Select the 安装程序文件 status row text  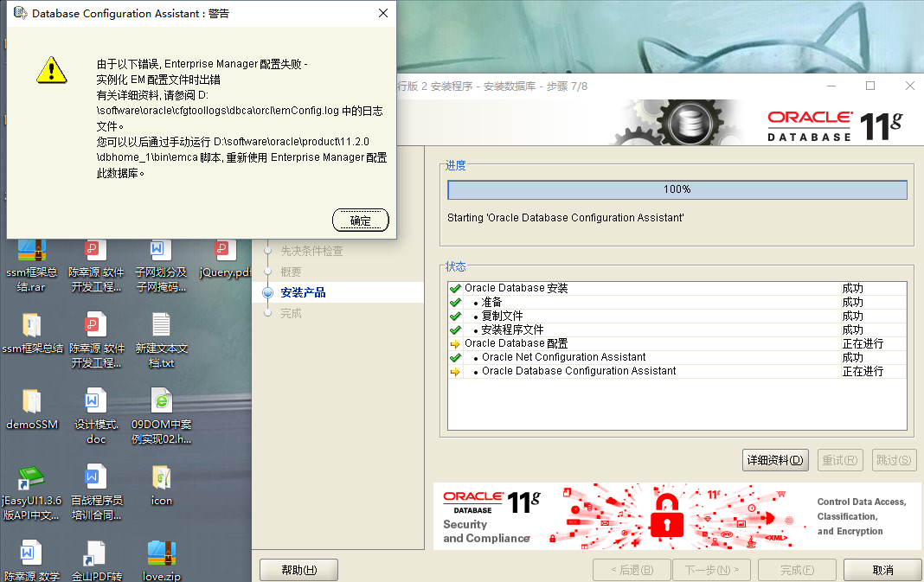tap(513, 329)
